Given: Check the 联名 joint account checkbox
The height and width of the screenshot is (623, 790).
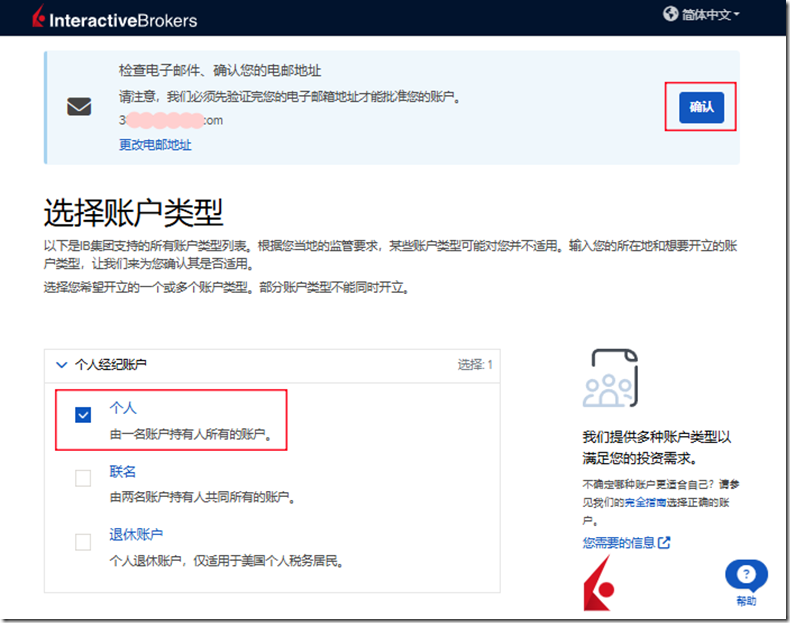Looking at the screenshot, I should coord(84,478).
